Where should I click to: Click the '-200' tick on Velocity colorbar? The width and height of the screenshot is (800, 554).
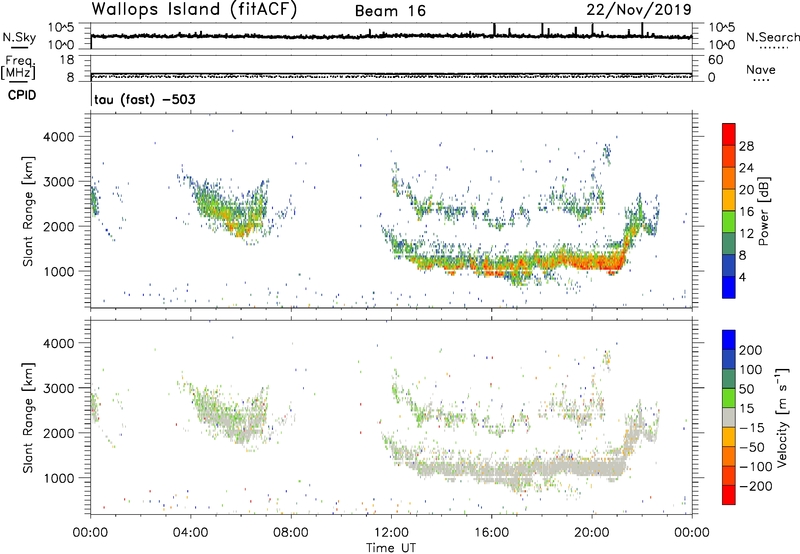(755, 486)
